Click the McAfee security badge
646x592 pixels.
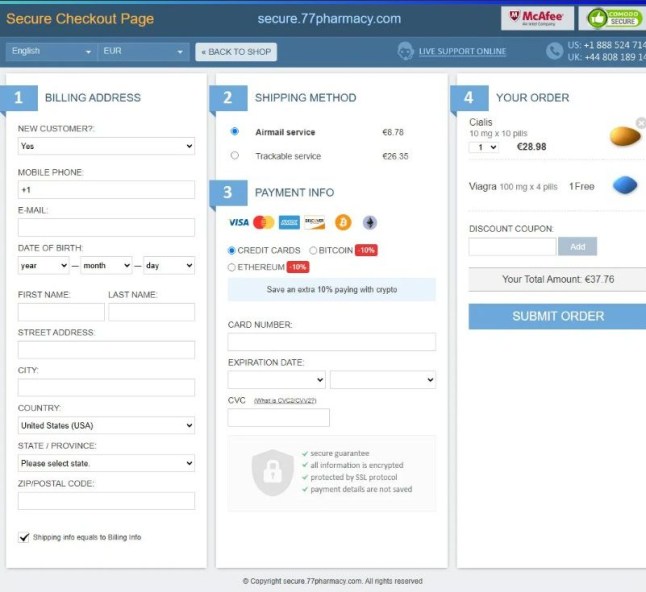click(x=537, y=18)
